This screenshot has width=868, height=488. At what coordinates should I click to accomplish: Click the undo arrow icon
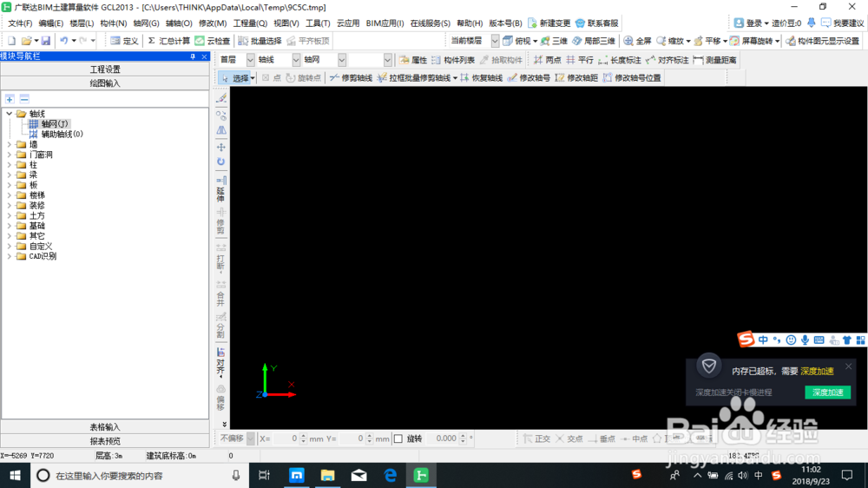64,41
